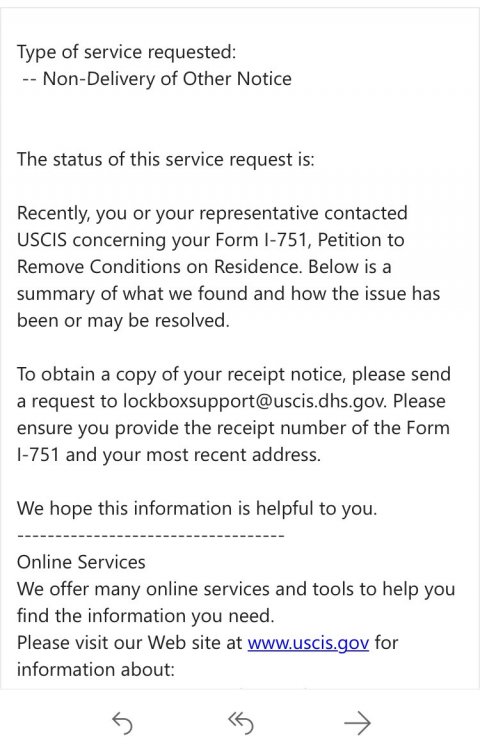Click 'To obtain a copy of your receipt notice' line
480x750 pixels.
234,374
